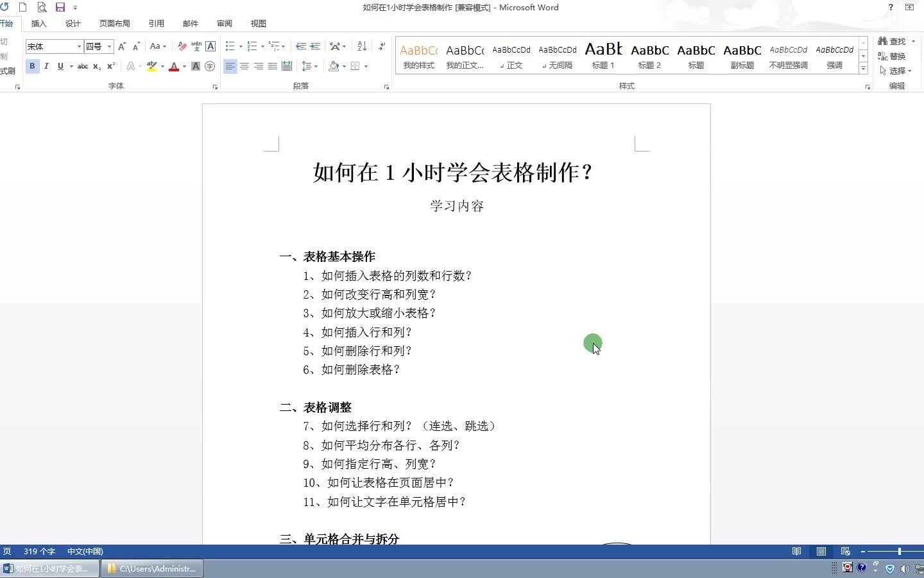Switch to the C:\Users\Administr... taskbar window
924x578 pixels.
click(x=152, y=568)
